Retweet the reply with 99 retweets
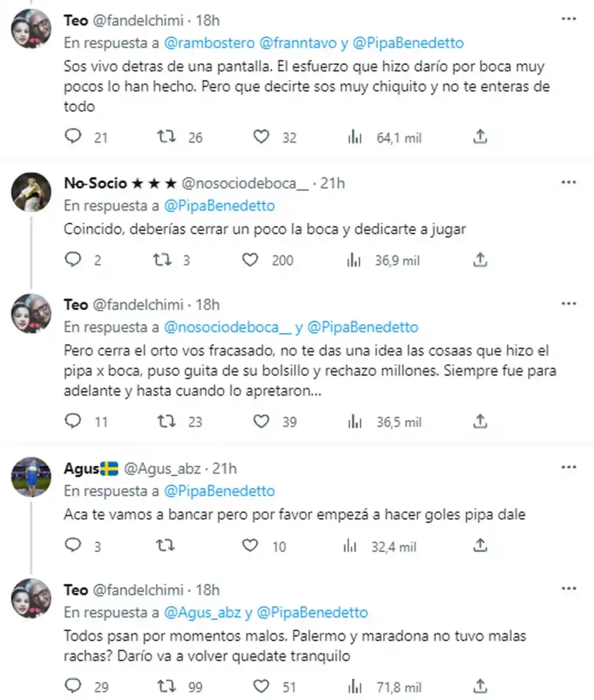Viewport: 594px width, 700px height. click(x=165, y=686)
